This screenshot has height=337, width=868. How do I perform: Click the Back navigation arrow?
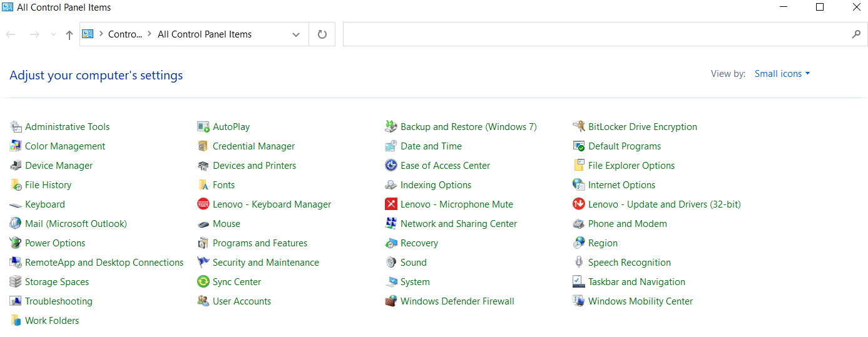(x=11, y=34)
